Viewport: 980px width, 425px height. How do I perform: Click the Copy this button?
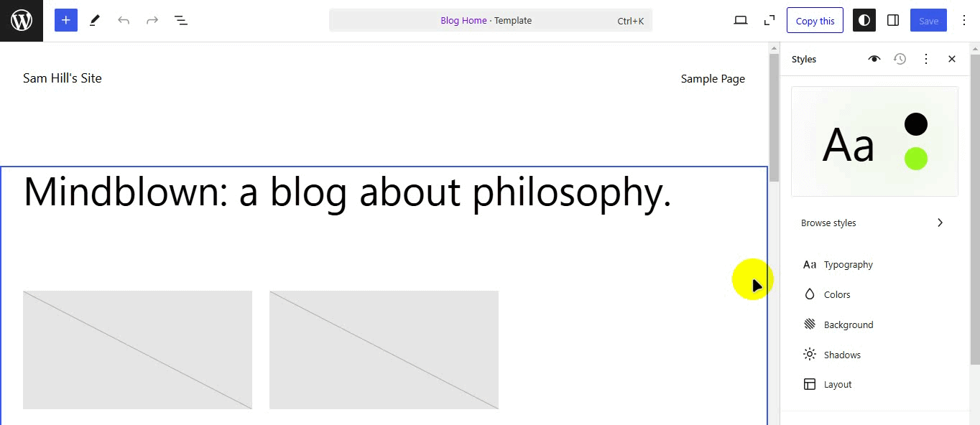click(815, 21)
